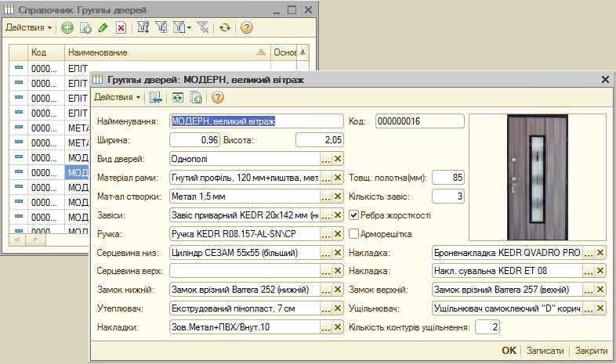616x364 pixels.
Task: Click the OK button
Action: [509, 351]
